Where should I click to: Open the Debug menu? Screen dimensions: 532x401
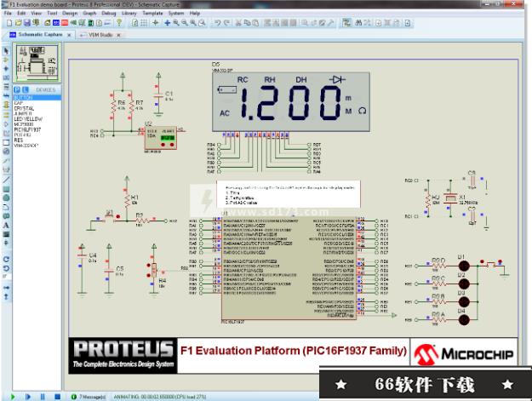coord(109,14)
